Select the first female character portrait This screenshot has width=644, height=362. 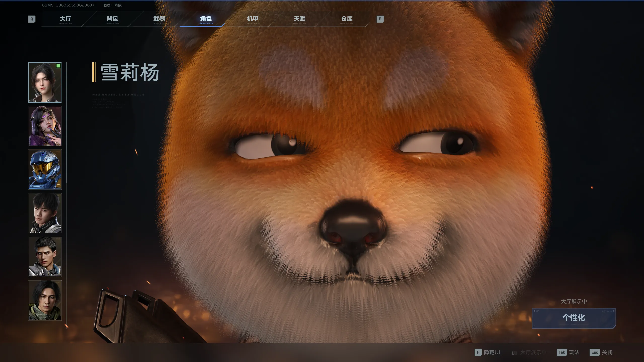(x=45, y=82)
